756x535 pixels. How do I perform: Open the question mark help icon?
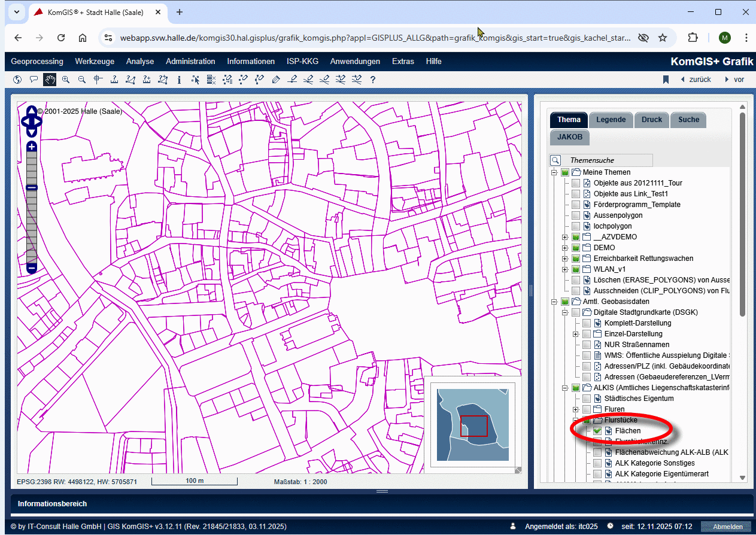(373, 80)
